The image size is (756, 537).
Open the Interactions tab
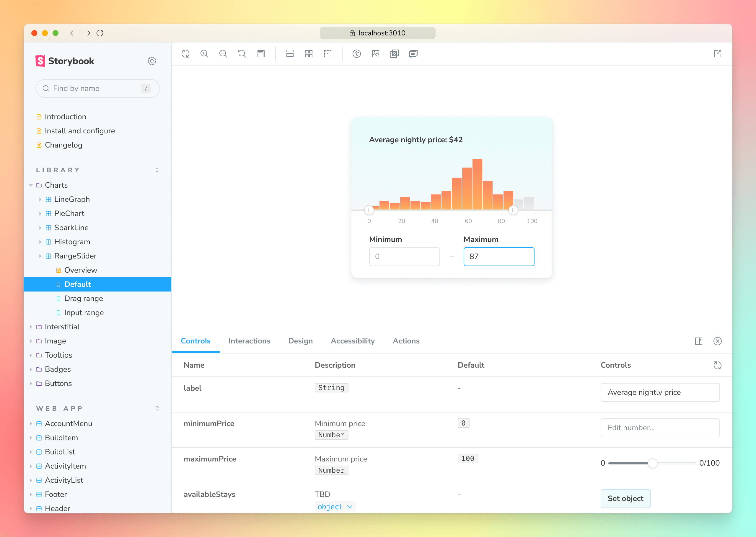249,341
